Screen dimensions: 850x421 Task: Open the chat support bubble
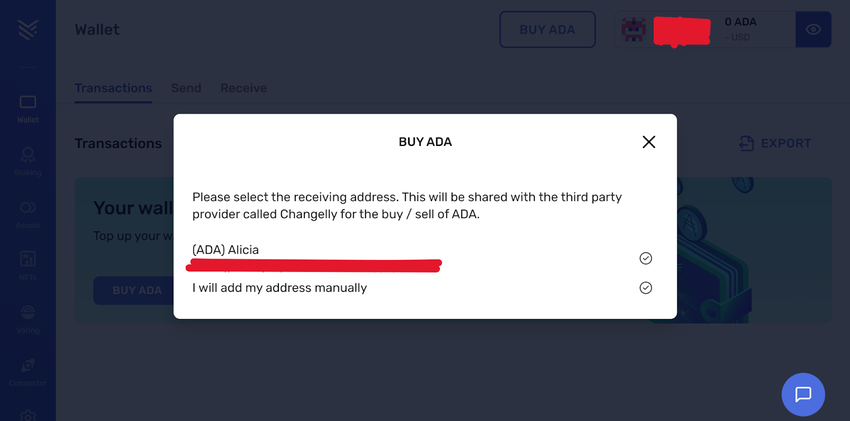(x=803, y=394)
